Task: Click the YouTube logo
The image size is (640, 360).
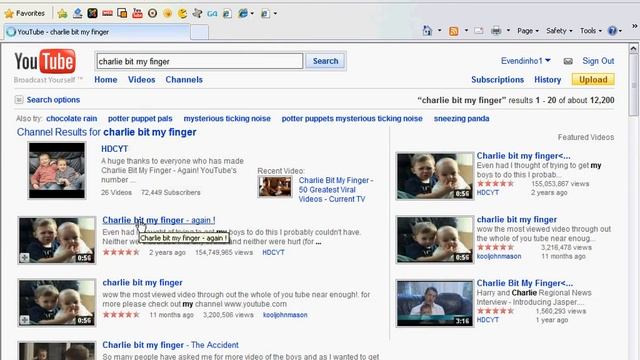Action: pyautogui.click(x=45, y=62)
